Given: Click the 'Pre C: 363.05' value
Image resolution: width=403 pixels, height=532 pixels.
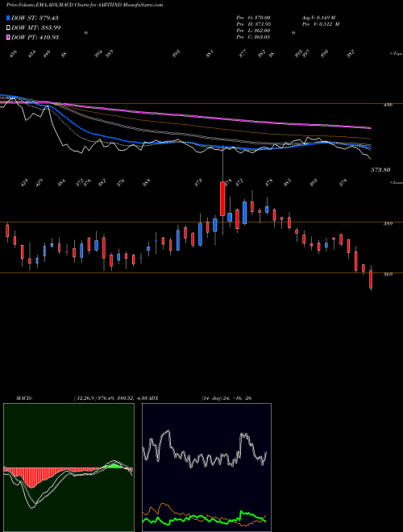Looking at the screenshot, I should point(253,37).
